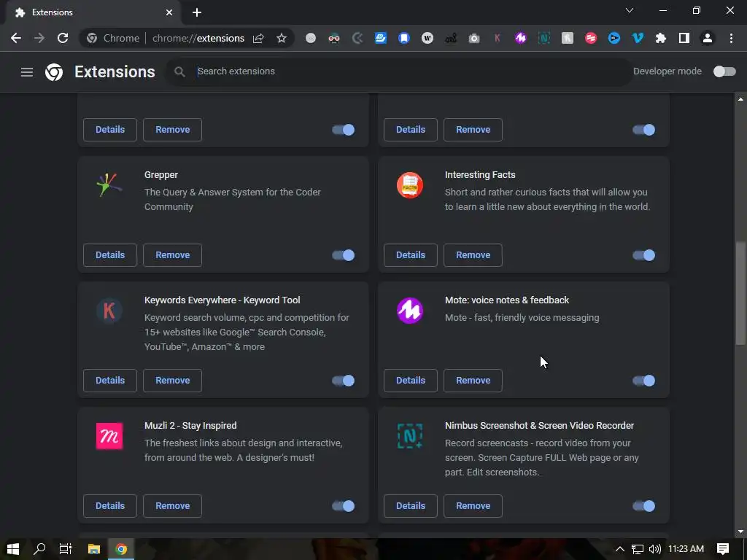
Task: Open Details for Nimbus Screenshot
Action: click(x=411, y=506)
